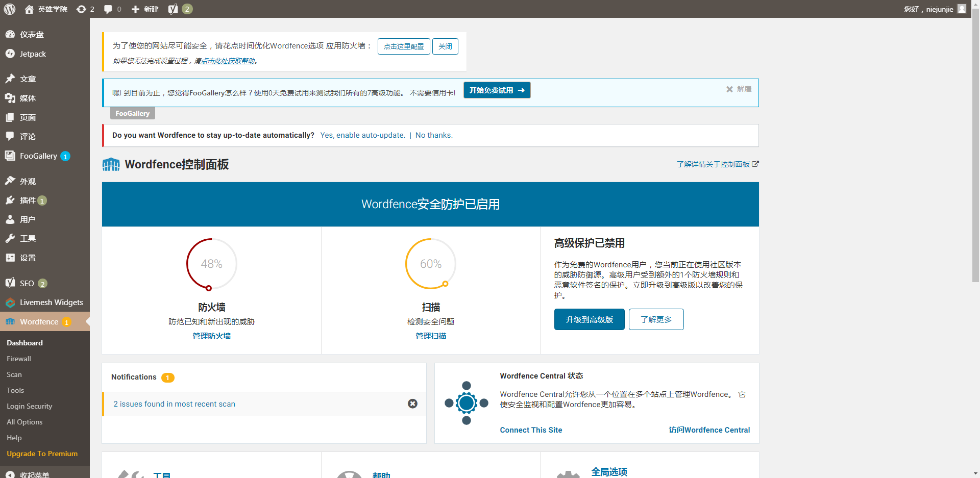The width and height of the screenshot is (980, 478).
Task: Click Notifications count badge 1
Action: (x=167, y=378)
